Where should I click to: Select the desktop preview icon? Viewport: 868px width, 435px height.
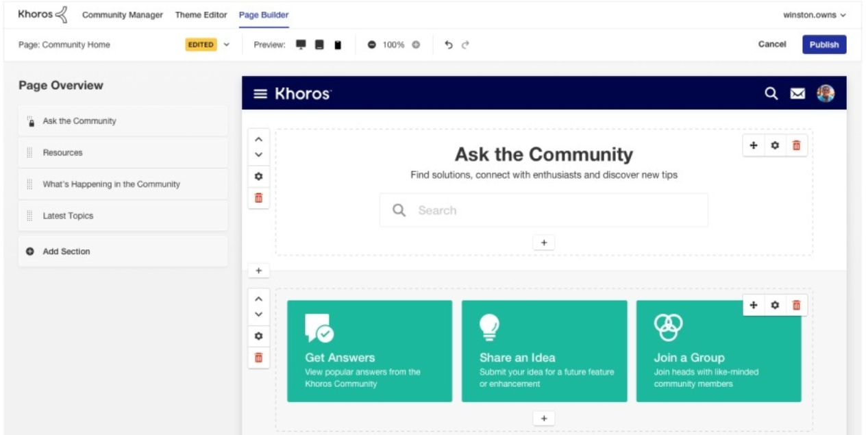tap(299, 45)
